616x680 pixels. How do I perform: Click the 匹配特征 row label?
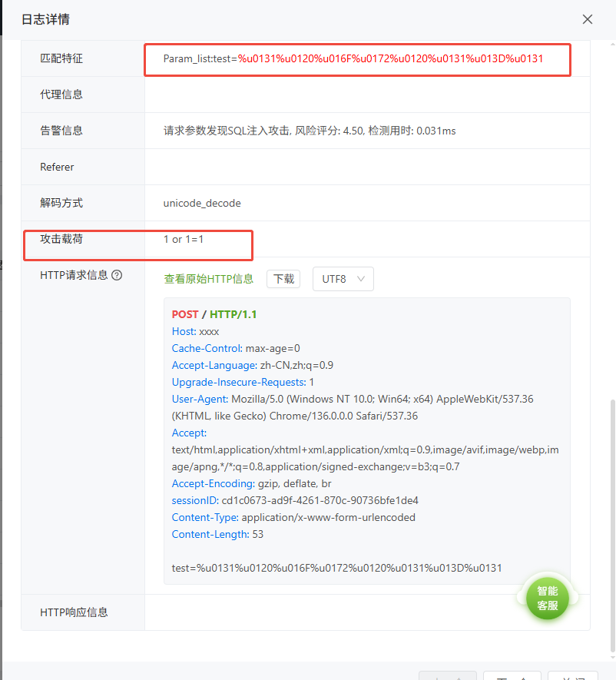click(x=61, y=58)
